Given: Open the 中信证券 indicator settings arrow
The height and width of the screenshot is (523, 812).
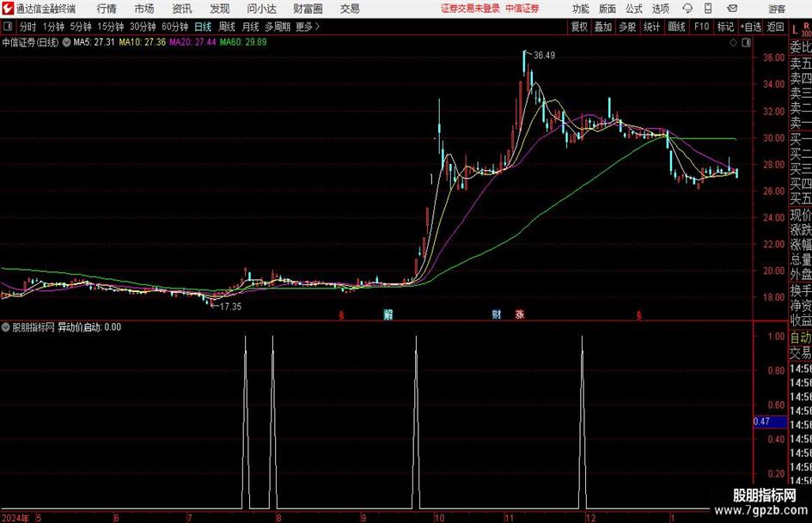Looking at the screenshot, I should tap(67, 42).
